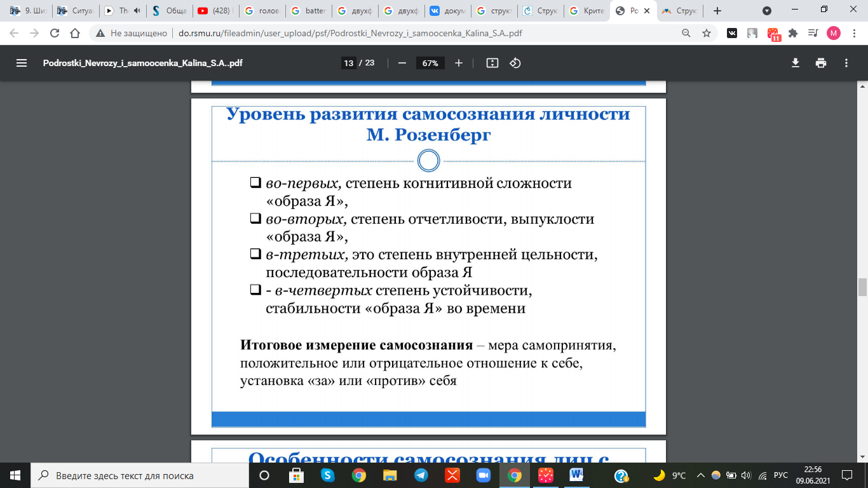Open the Cortana circle icon
Viewport: 868px width, 488px height.
pos(264,475)
